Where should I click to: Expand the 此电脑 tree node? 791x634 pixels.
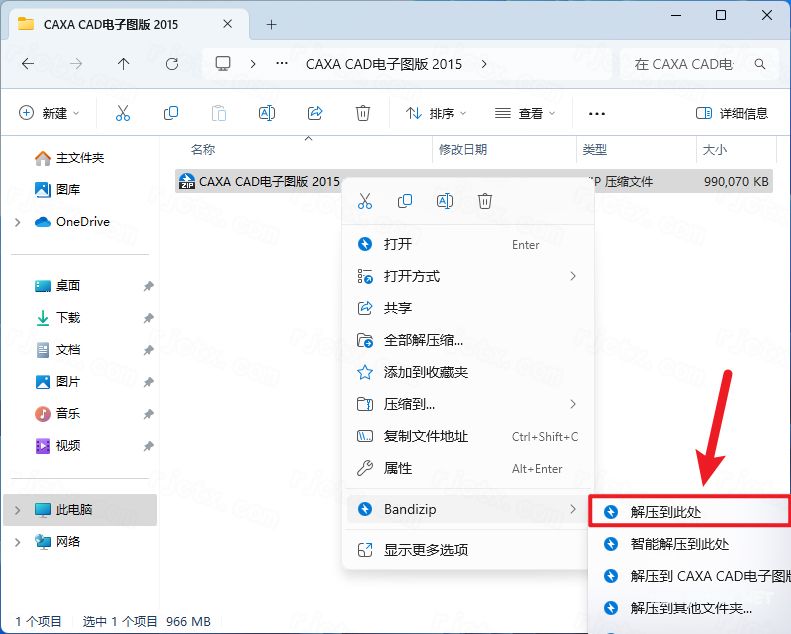[18, 510]
